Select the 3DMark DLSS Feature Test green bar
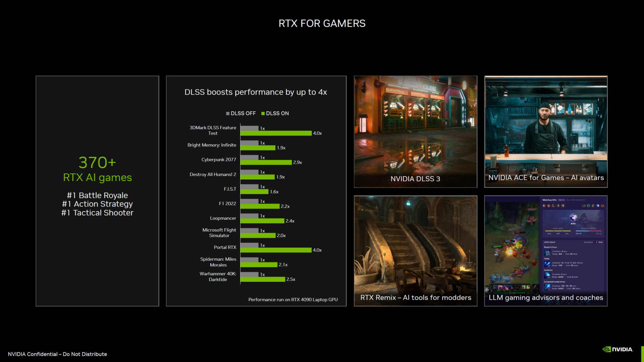The width and height of the screenshot is (644, 362). [276, 133]
